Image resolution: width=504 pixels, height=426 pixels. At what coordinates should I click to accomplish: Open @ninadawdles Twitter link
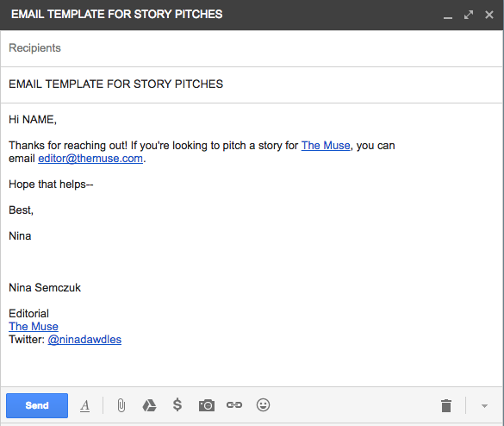84,340
